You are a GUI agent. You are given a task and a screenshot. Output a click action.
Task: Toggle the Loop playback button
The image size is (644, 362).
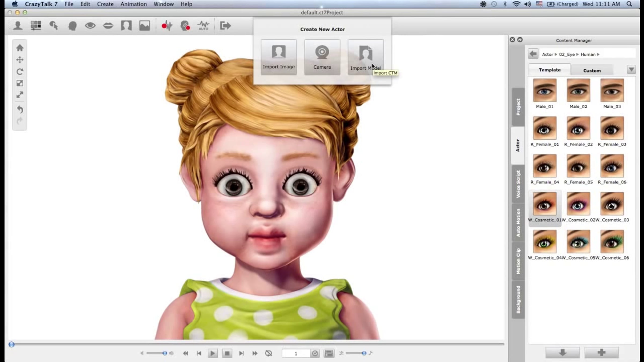pos(269,353)
